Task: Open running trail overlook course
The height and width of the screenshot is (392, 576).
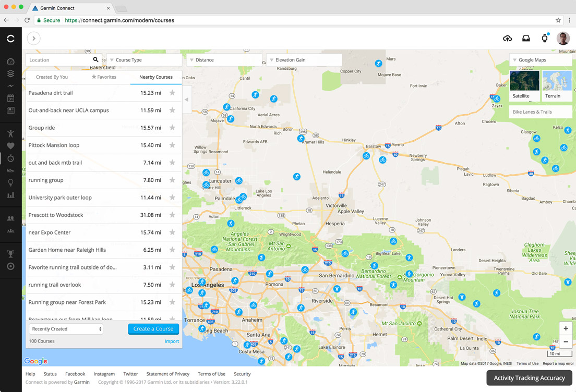Action: click(x=104, y=285)
